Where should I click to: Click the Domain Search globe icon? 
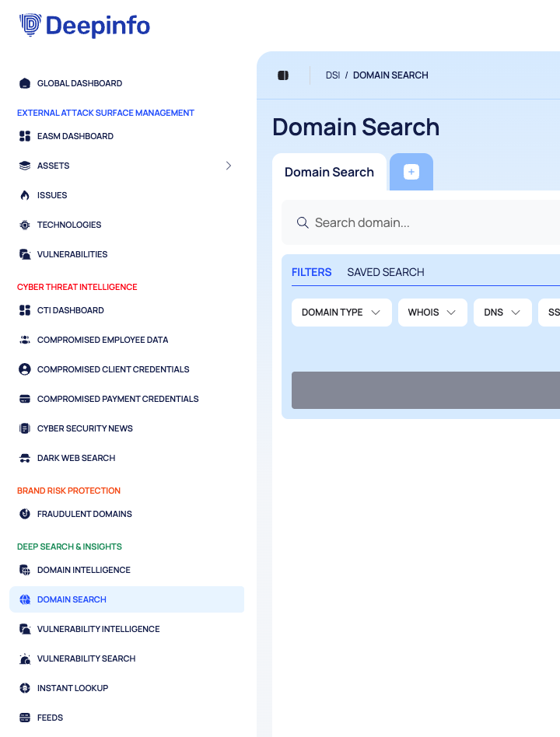coord(25,599)
